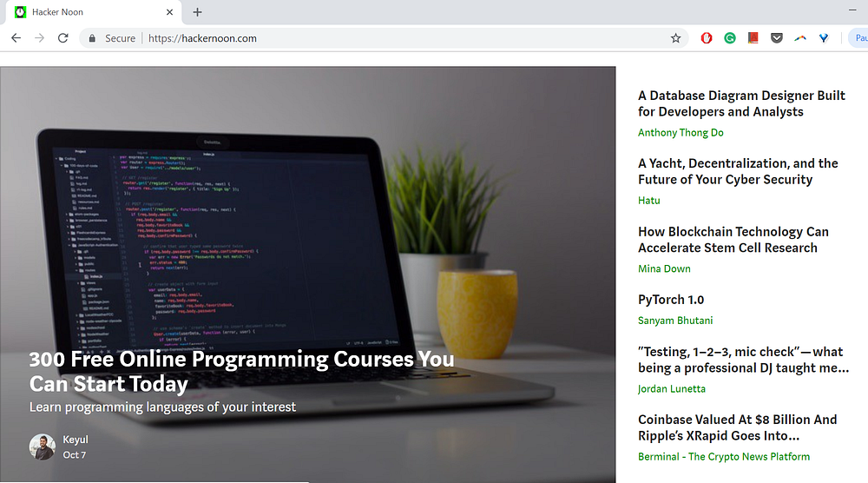Image resolution: width=868 pixels, height=483 pixels.
Task: Open author Jordan Lunetta
Action: point(672,389)
